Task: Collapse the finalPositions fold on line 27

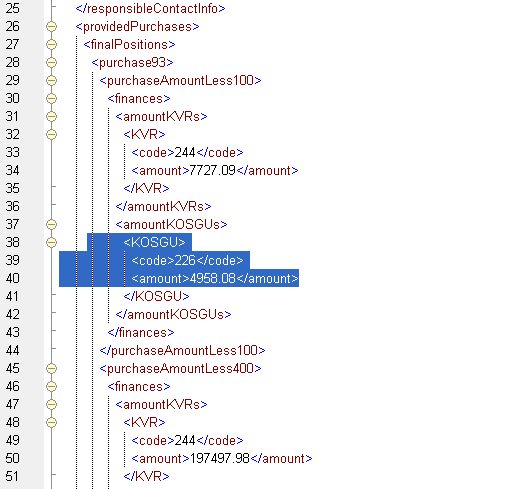Action: (51, 45)
